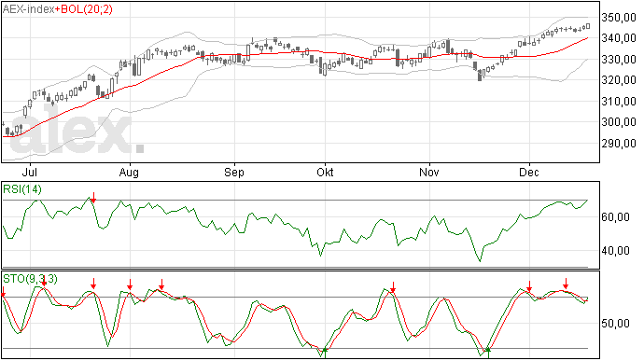Select the 330,00 price axis value

click(619, 59)
